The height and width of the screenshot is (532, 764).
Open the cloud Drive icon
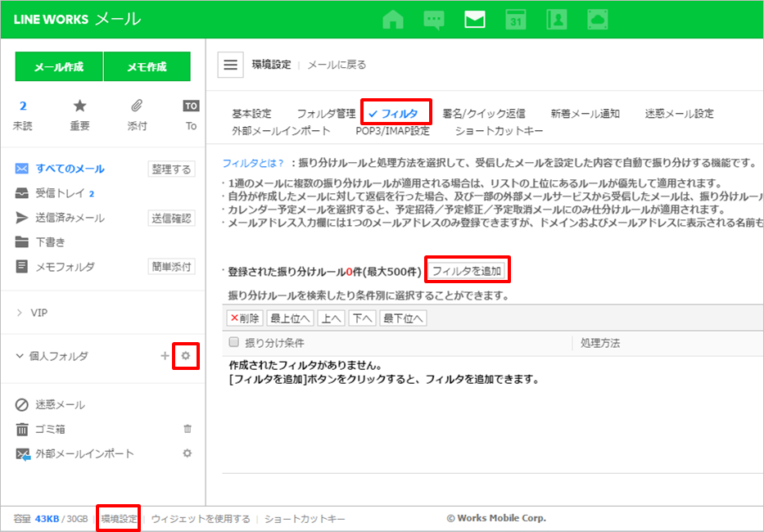point(599,20)
